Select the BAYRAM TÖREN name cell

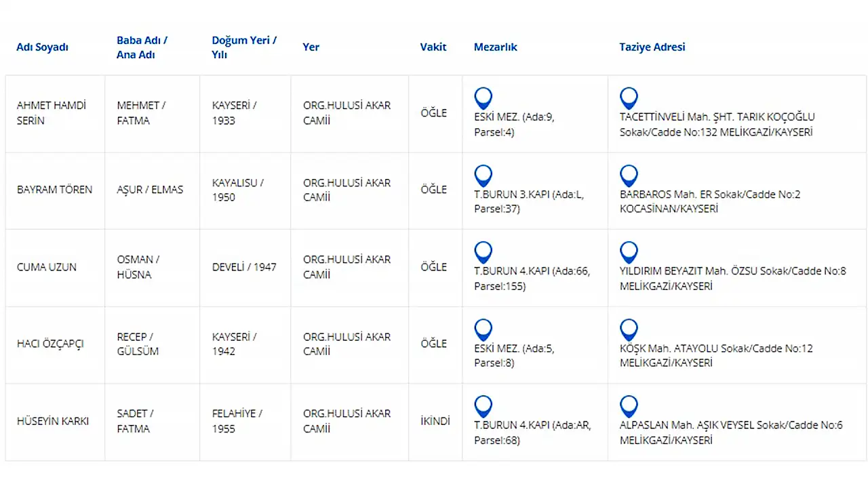tap(54, 190)
